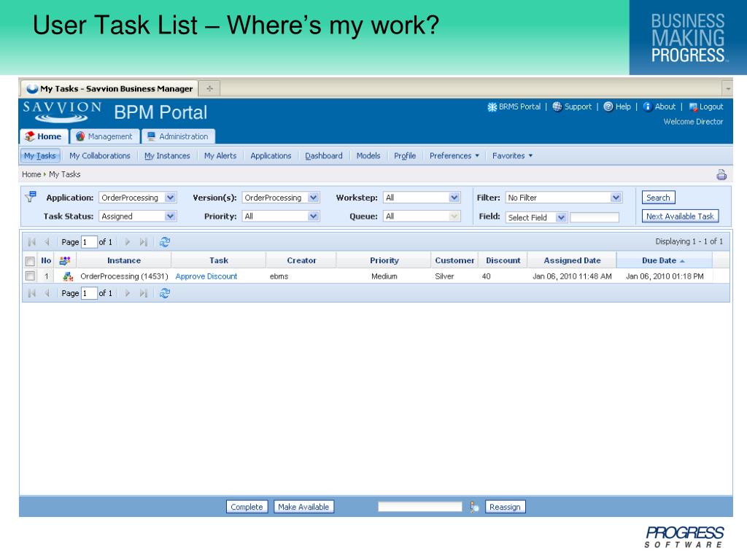This screenshot has width=747, height=560.
Task: Go to first page in lower pager
Action: click(32, 293)
